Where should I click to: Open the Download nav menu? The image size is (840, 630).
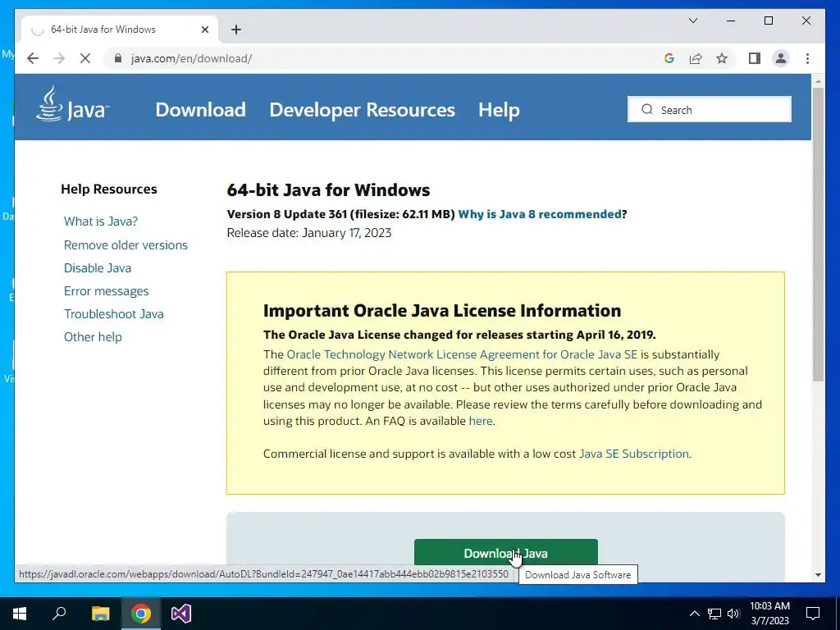click(200, 110)
